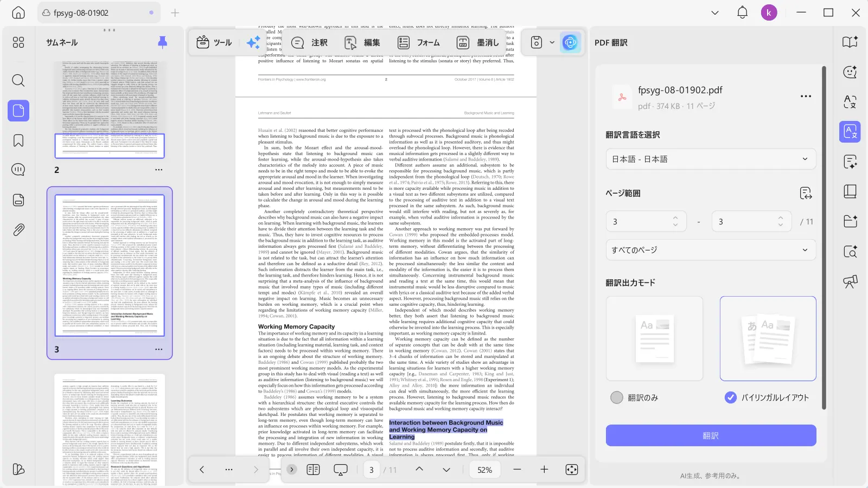The image size is (868, 488).
Task: Select the page 2 thumbnail
Action: point(110,110)
